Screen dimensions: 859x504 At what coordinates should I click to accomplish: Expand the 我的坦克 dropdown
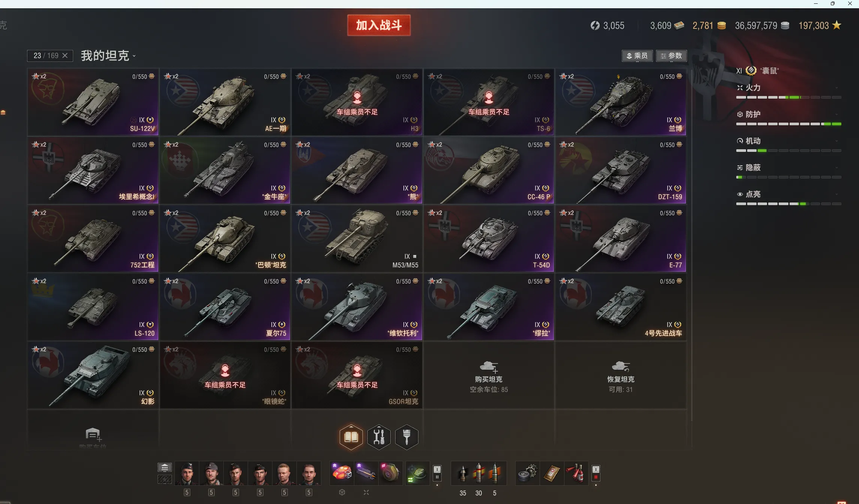(108, 56)
